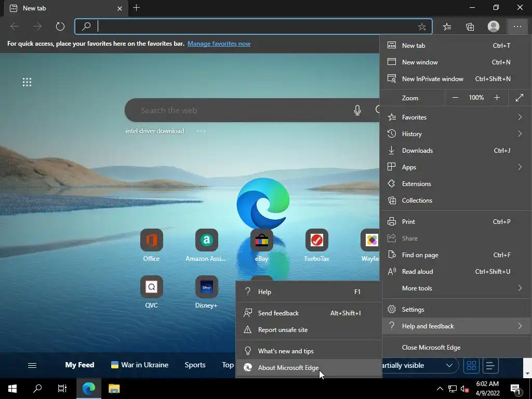The width and height of the screenshot is (532, 399).
Task: Close the New tab tab
Action: pos(119,8)
